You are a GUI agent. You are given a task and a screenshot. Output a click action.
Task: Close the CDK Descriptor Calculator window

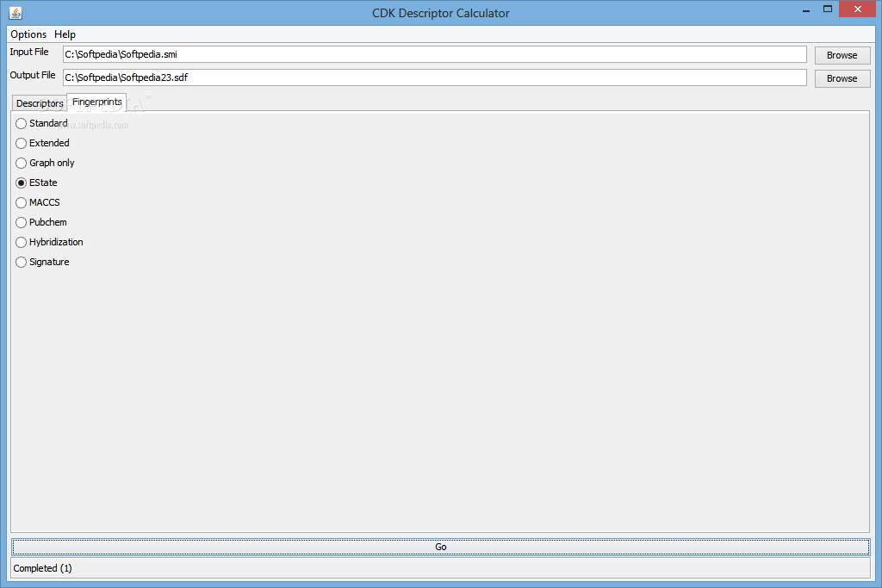(x=858, y=9)
